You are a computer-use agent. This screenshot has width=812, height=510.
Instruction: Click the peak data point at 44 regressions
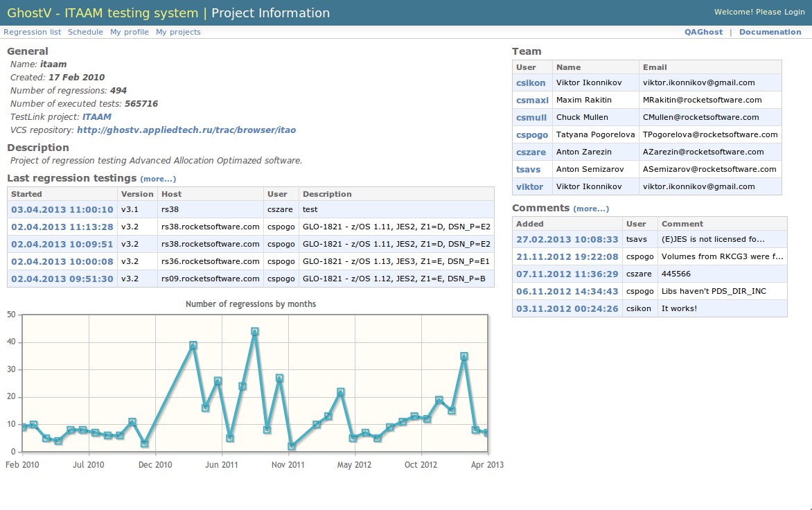click(x=255, y=331)
